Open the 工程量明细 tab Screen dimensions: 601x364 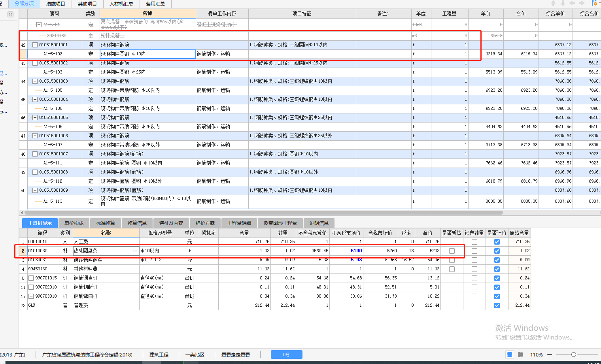click(x=239, y=223)
